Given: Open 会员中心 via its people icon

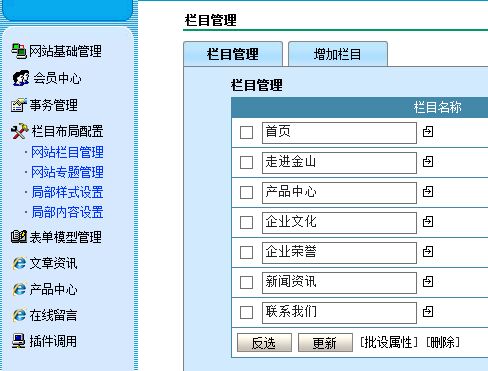Looking at the screenshot, I should (21, 78).
